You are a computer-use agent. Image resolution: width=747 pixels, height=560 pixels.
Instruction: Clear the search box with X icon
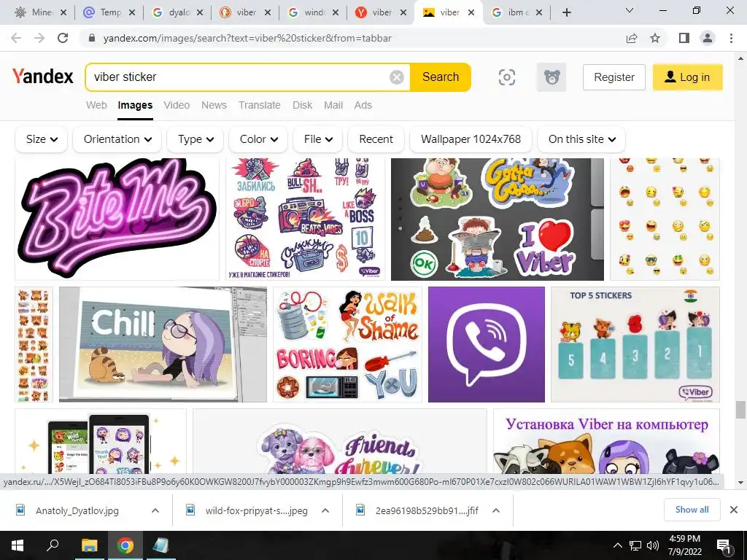(396, 77)
